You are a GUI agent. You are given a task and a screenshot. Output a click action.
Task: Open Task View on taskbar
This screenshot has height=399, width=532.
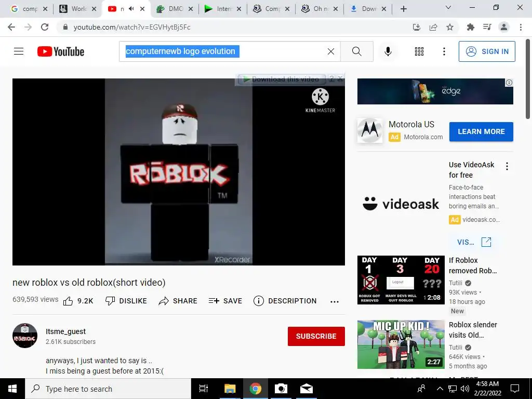click(204, 389)
